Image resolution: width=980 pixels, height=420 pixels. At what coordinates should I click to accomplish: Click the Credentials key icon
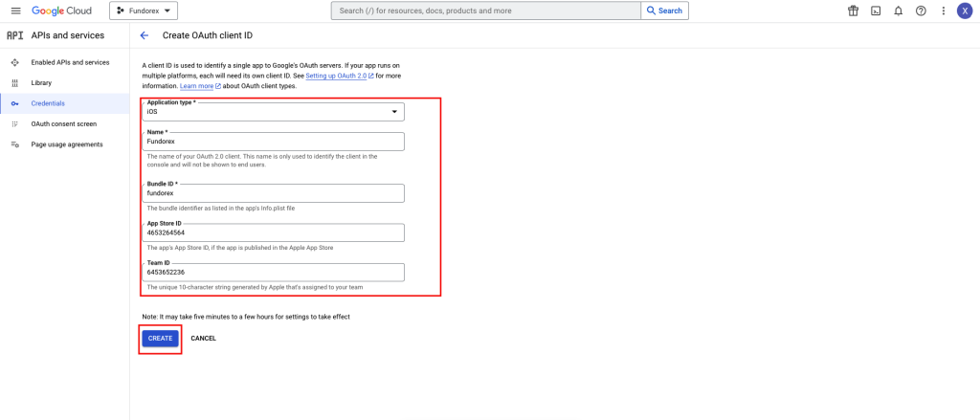click(15, 103)
